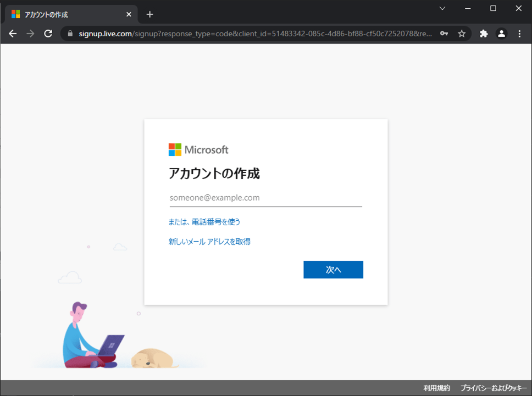Open the 利用規約 footer link

click(436, 388)
